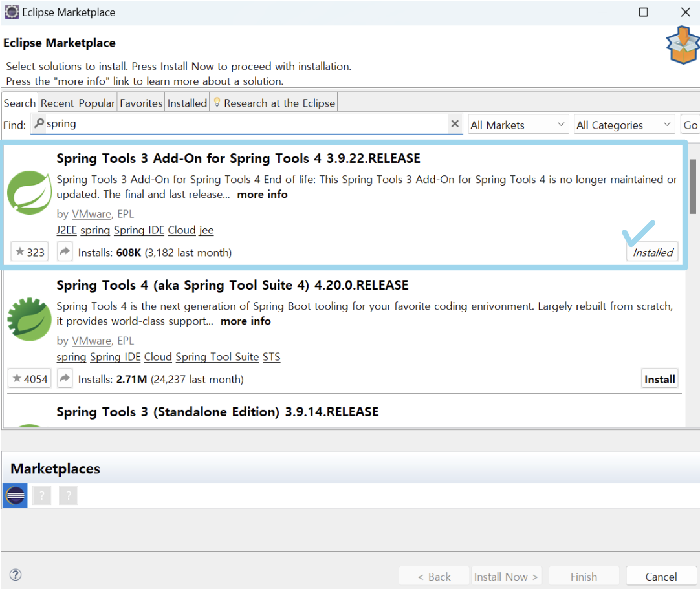Screen dimensions: 700x589
Task: Click title Spring Tools 4 (aka Spring Tool Suite 4)
Action: click(x=232, y=285)
